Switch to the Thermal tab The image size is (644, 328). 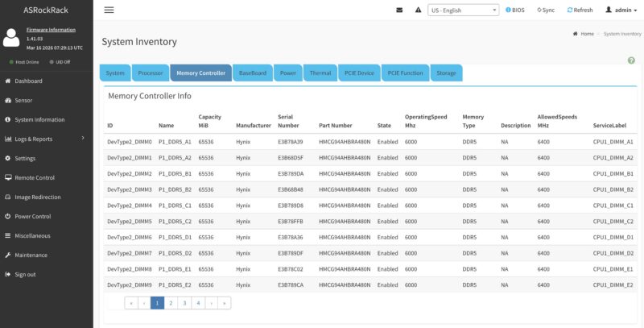[x=320, y=73]
